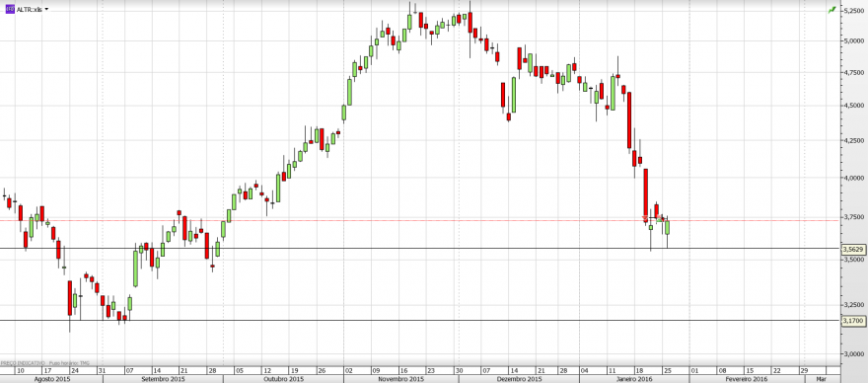Click the date 02 in Novembro 2015

tap(349, 370)
